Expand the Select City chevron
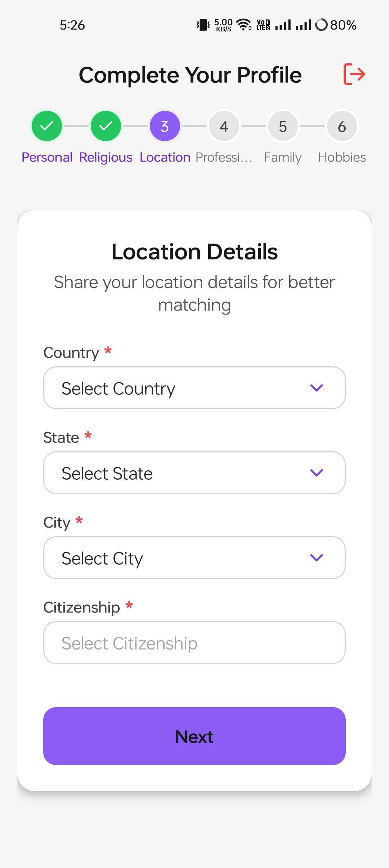The height and width of the screenshot is (868, 389). (x=316, y=557)
